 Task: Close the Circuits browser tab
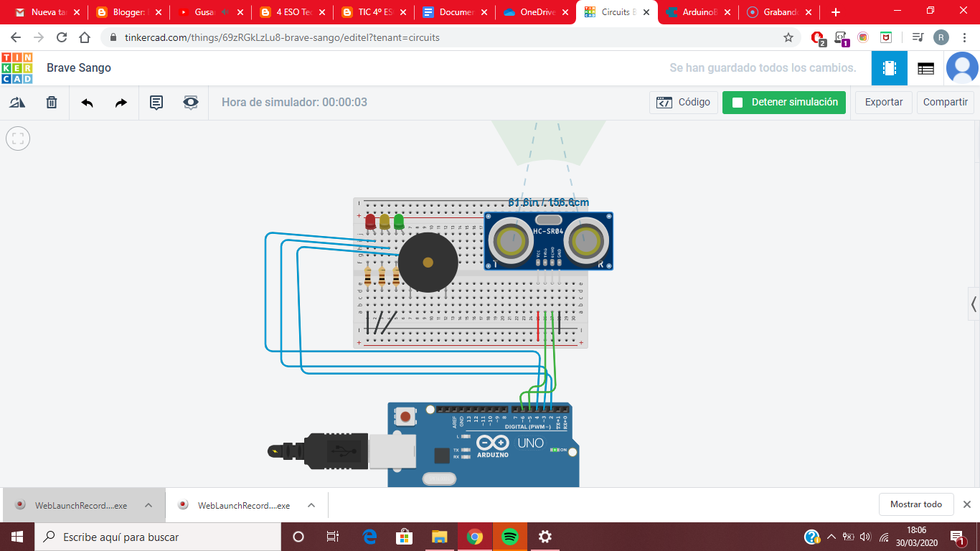tap(646, 12)
